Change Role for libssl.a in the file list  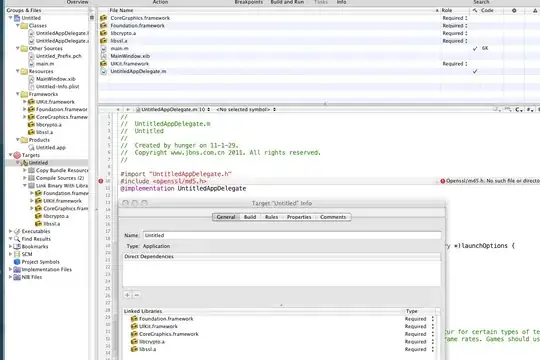(455, 41)
